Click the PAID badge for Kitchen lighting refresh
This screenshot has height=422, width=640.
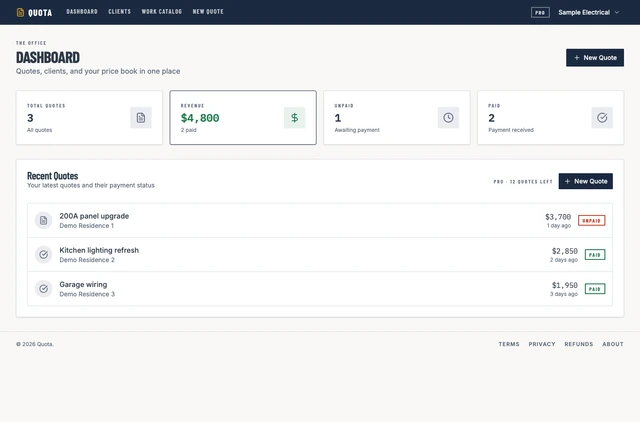tap(595, 255)
